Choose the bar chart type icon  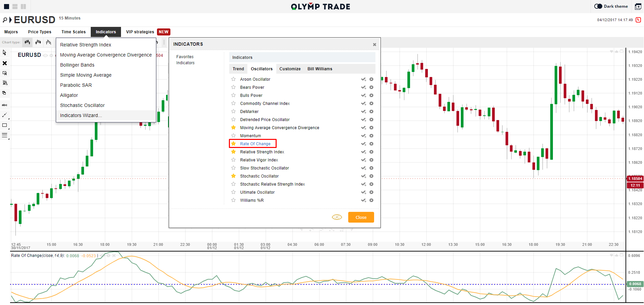49,42
